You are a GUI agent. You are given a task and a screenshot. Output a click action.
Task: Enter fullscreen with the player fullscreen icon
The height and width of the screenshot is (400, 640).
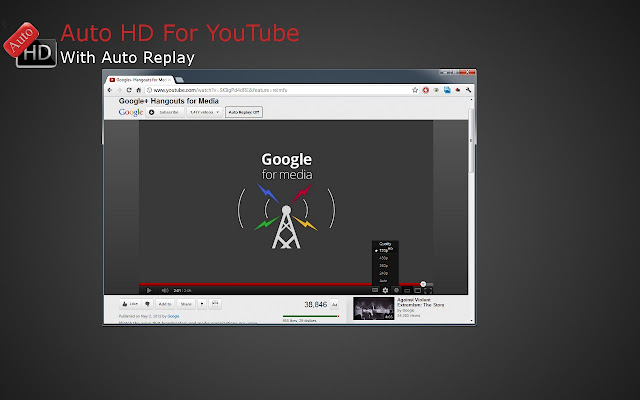point(428,291)
